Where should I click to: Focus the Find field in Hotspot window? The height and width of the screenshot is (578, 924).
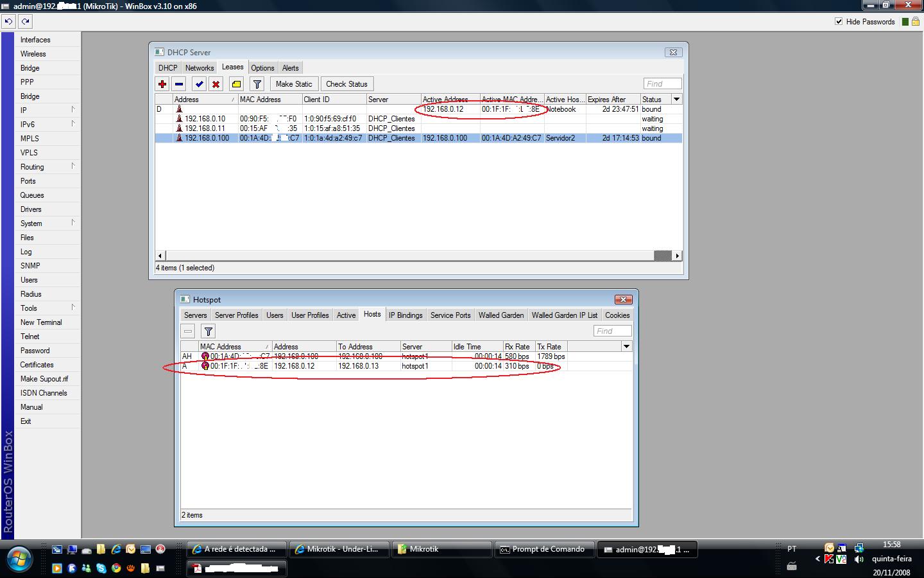(x=613, y=331)
